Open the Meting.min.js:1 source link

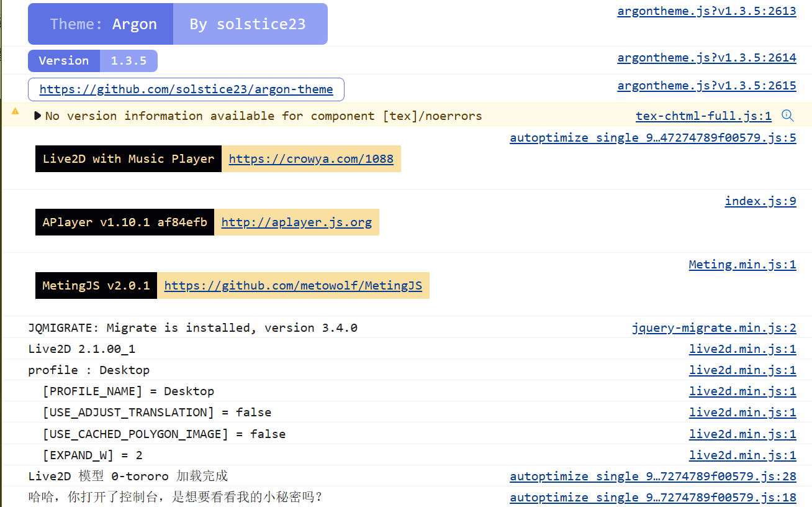point(742,265)
